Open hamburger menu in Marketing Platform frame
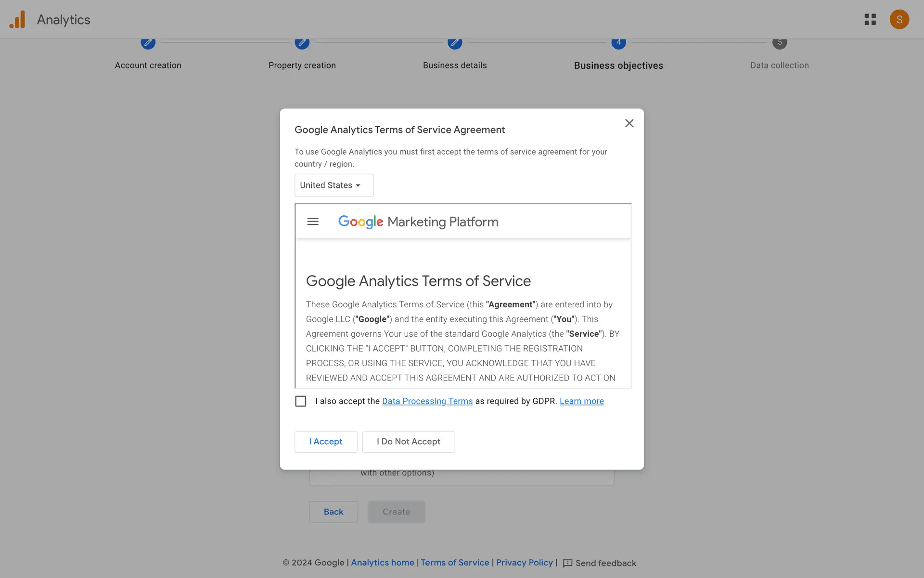Image resolution: width=924 pixels, height=578 pixels. click(x=313, y=222)
